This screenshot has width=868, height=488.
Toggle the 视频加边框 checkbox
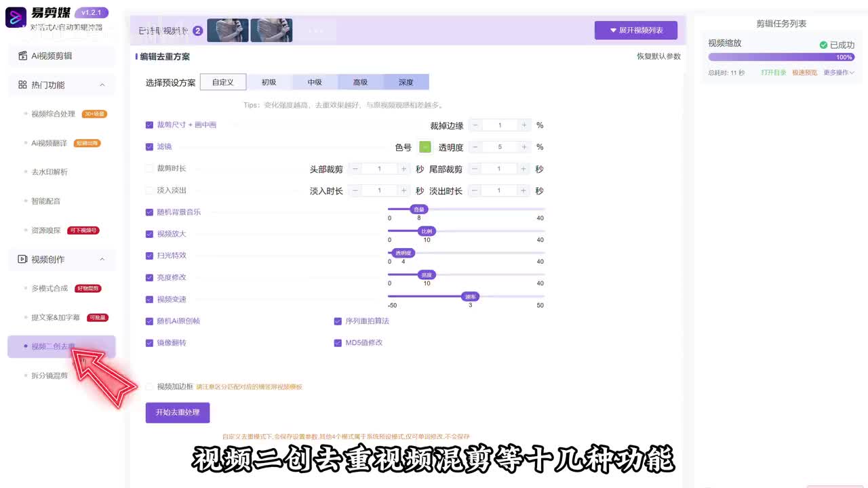[x=149, y=386]
